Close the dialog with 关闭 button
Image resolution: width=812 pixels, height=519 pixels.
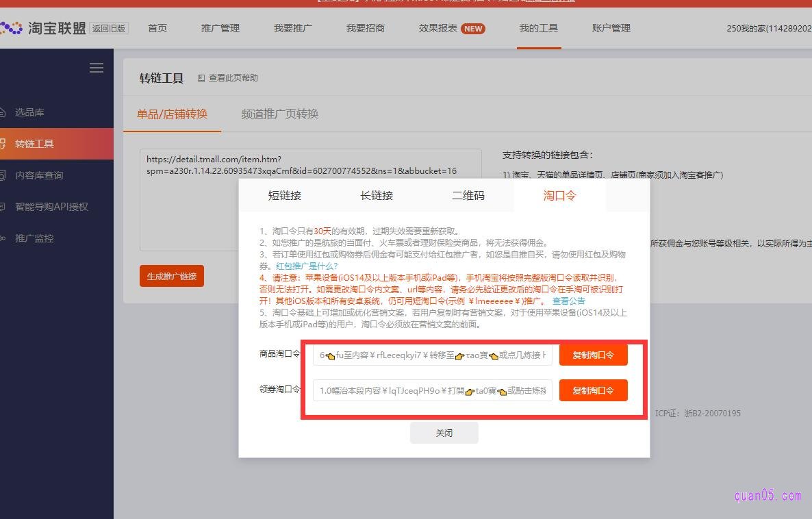click(x=444, y=433)
